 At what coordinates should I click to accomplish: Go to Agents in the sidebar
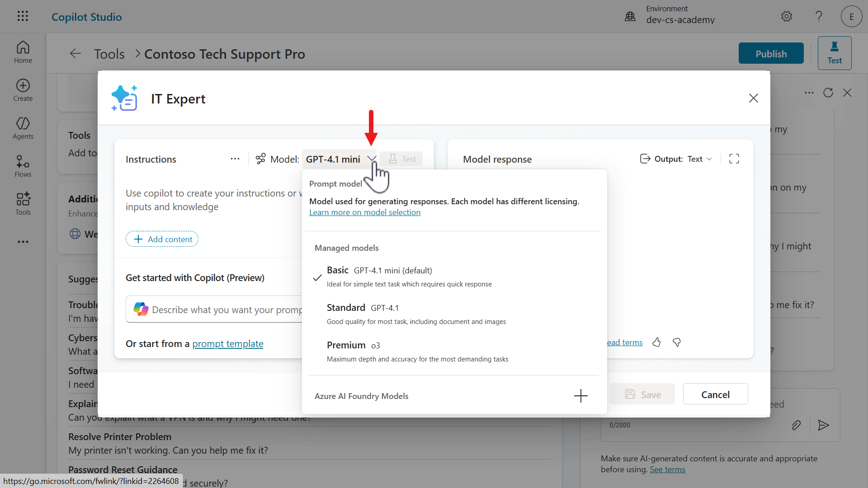[23, 128]
